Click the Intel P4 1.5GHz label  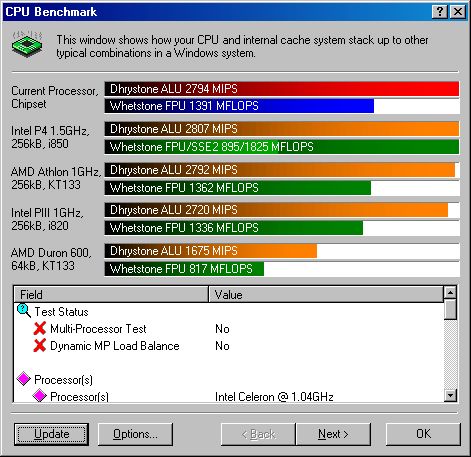50,137
